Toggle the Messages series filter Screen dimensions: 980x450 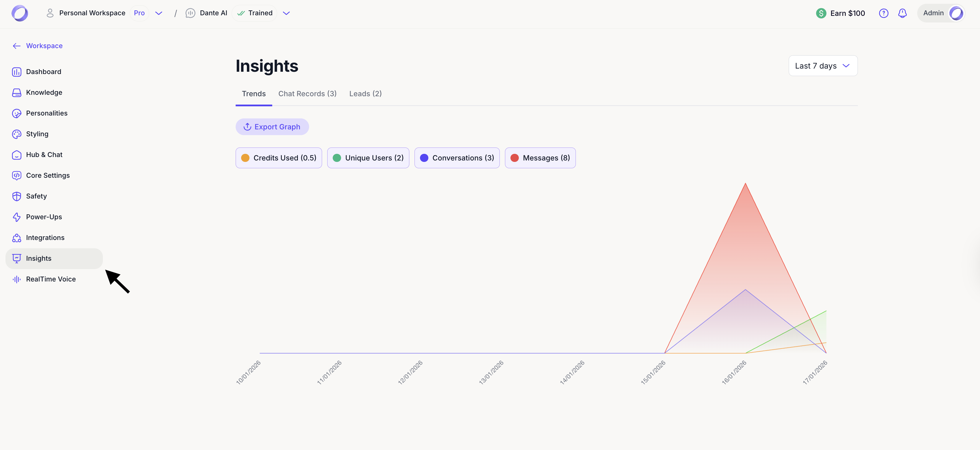coord(540,158)
